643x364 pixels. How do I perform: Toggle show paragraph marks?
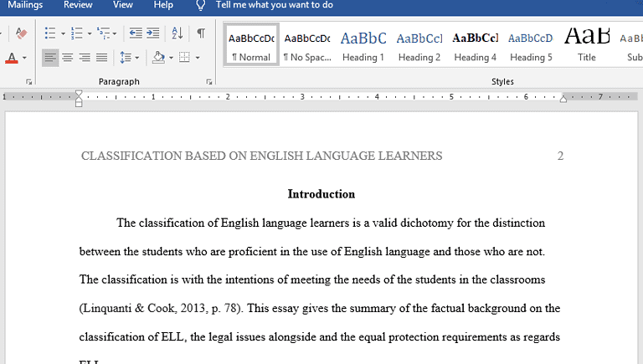click(201, 33)
